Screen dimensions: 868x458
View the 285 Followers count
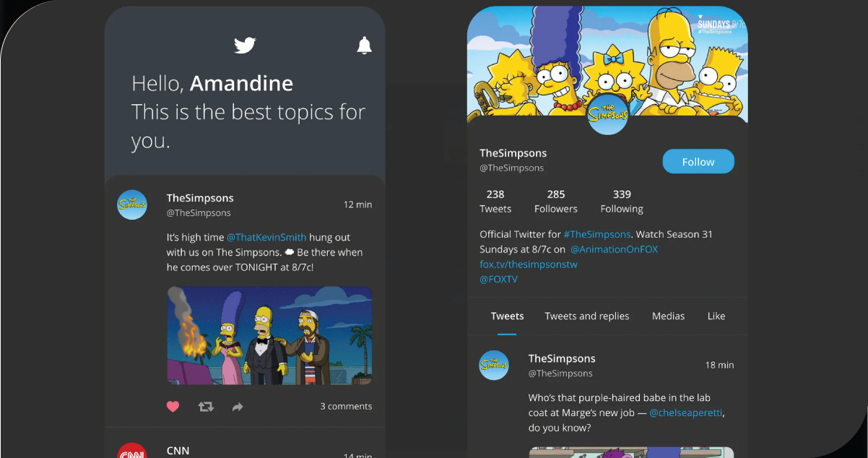pos(555,202)
